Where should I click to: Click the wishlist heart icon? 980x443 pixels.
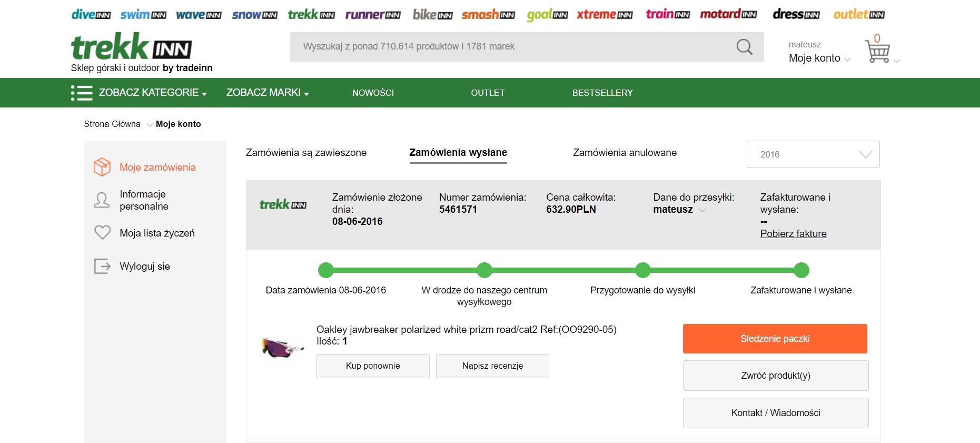pyautogui.click(x=102, y=232)
